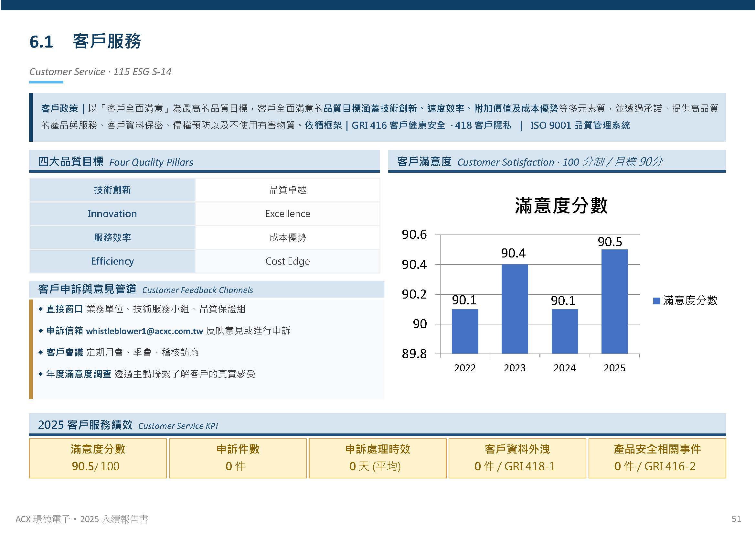Click the footer ACX 璟德電子 2025 永續報告書
This screenshot has width=756, height=535.
click(82, 519)
